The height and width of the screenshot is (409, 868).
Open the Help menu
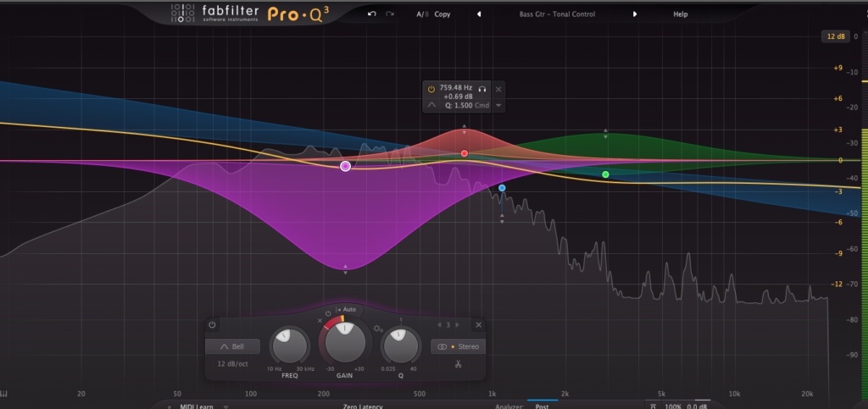point(680,14)
